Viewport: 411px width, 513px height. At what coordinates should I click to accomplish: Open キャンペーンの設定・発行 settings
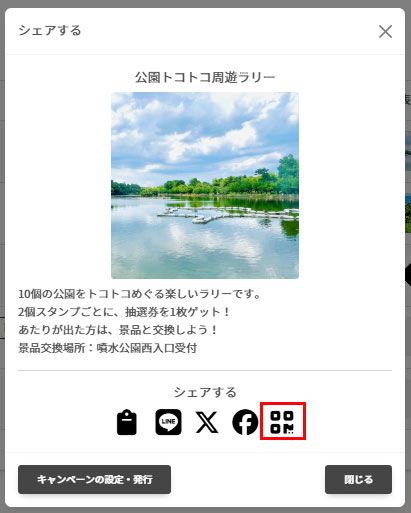pyautogui.click(x=94, y=479)
